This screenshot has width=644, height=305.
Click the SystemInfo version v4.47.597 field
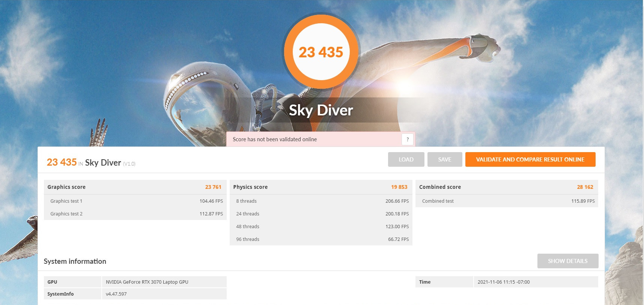[x=116, y=294]
